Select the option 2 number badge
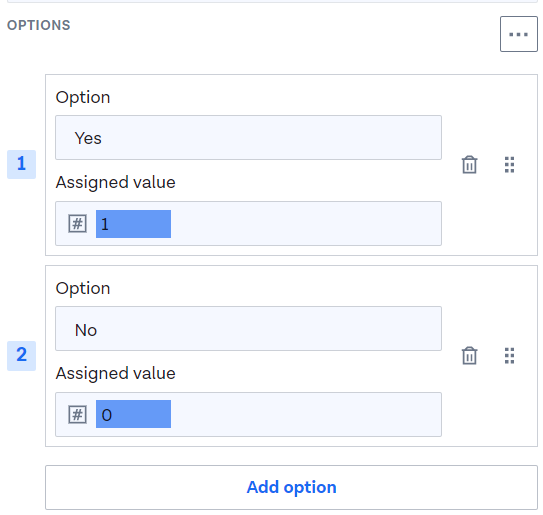Viewport: 543px width, 515px height. (x=21, y=355)
